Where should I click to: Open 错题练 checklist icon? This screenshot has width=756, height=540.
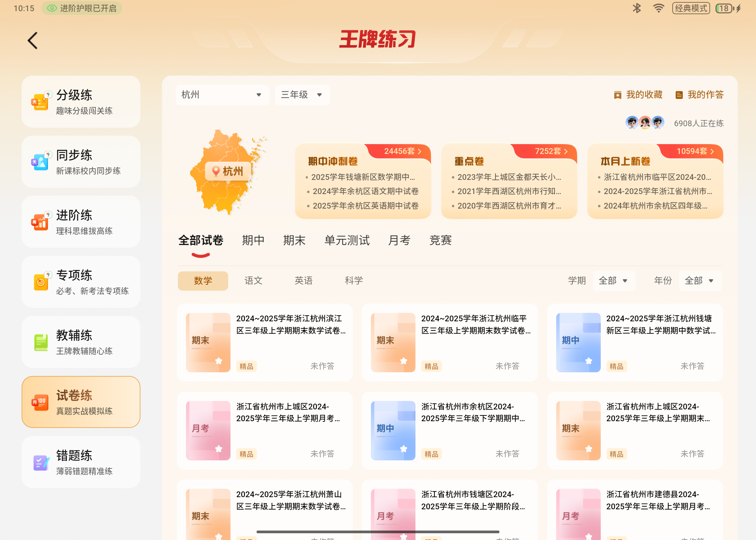[41, 462]
